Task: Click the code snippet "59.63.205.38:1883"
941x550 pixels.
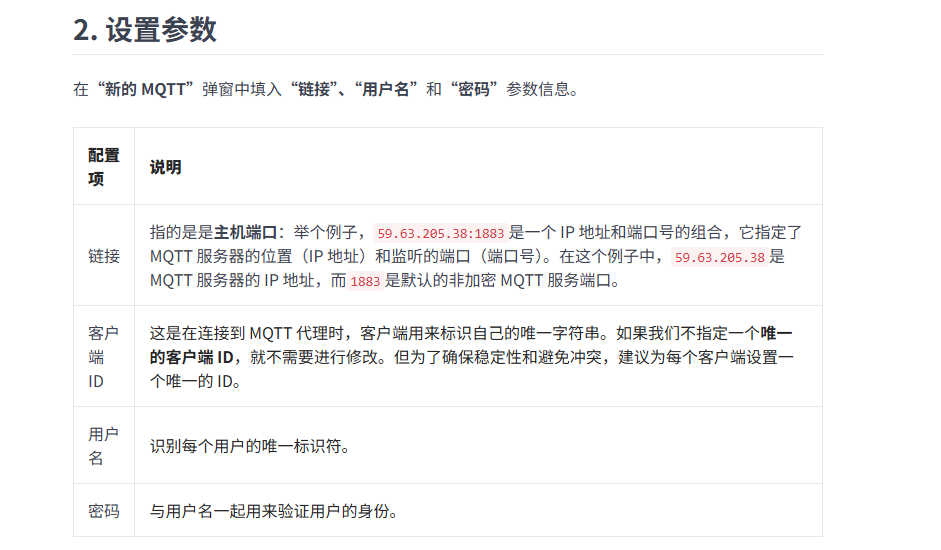Action: 440,233
